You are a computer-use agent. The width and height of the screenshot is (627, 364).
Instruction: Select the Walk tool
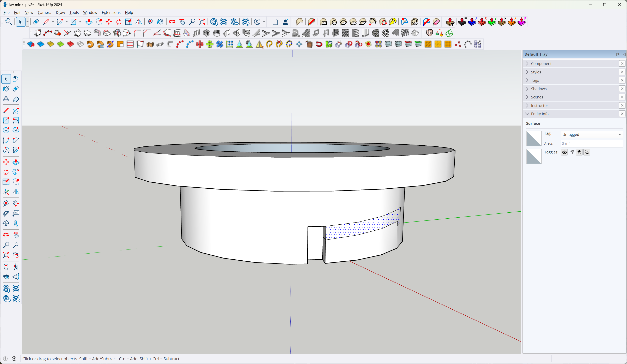pyautogui.click(x=16, y=267)
